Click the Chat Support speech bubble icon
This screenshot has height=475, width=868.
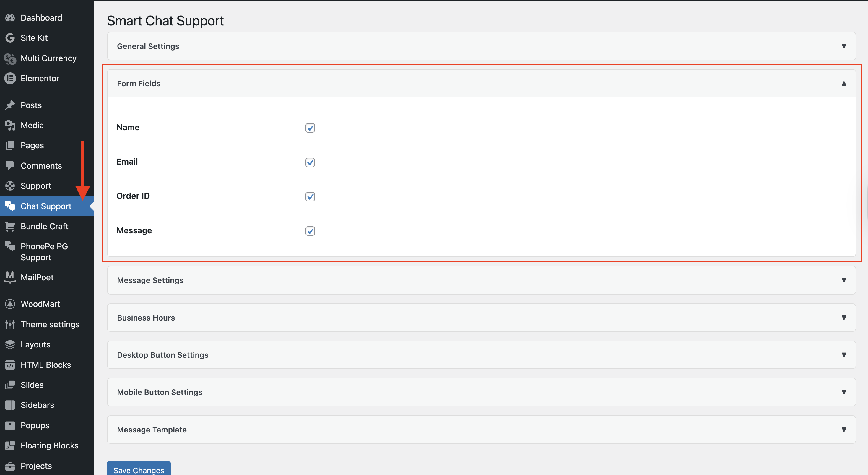[x=10, y=206]
